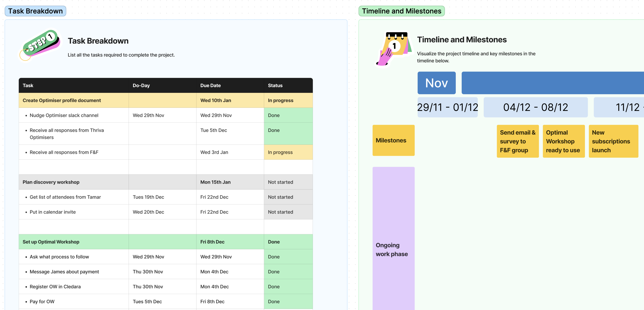
Task: Click the Status column header
Action: [x=275, y=85]
